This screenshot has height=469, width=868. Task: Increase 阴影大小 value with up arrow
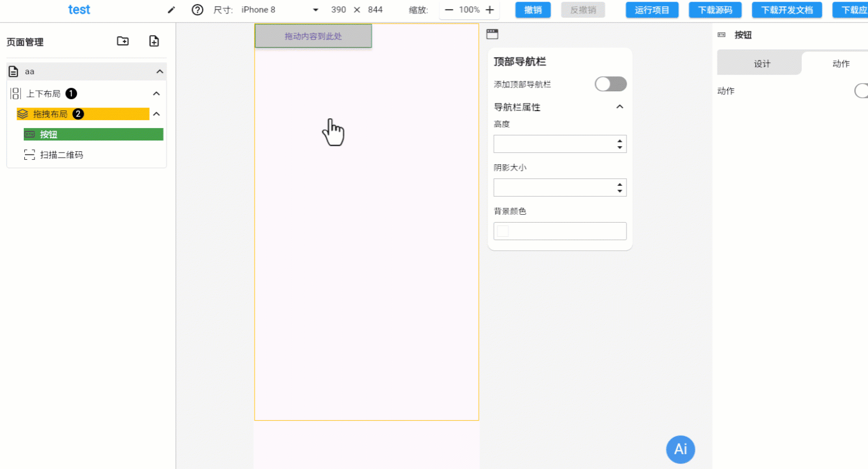620,184
